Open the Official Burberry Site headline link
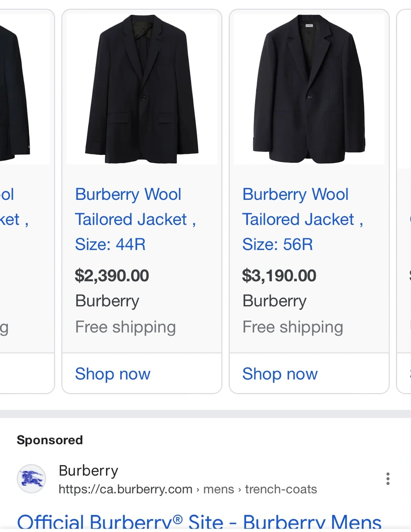411x532 pixels. click(199, 522)
